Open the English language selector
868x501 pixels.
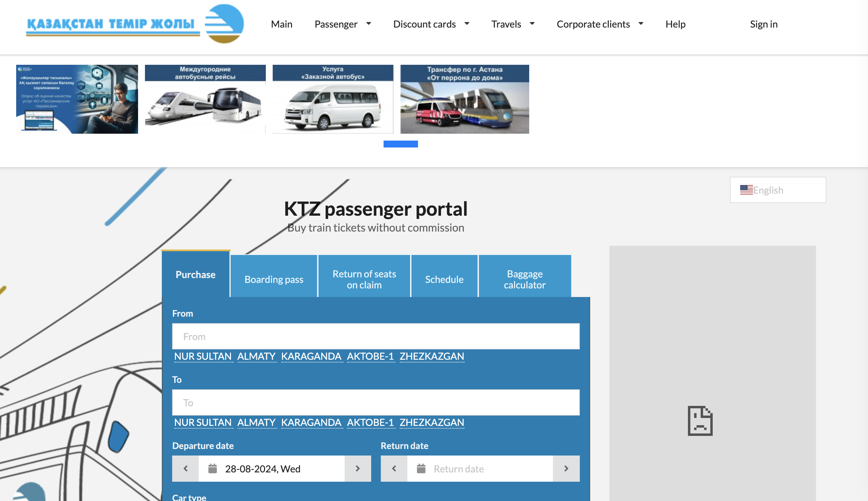(x=778, y=190)
